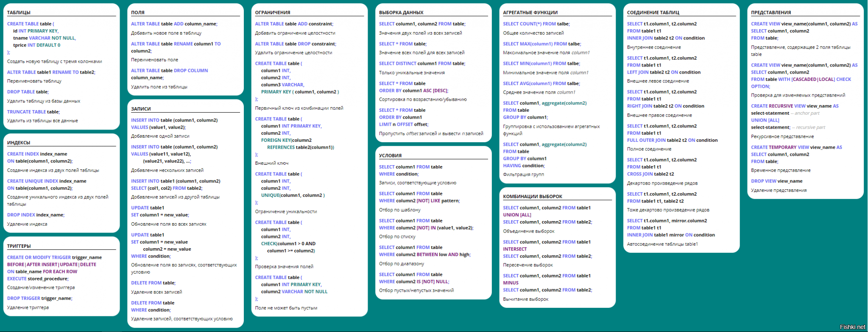Select the DROP TRIGGER trigger_name line
Viewport: 868px width, 332px height.
click(40, 298)
